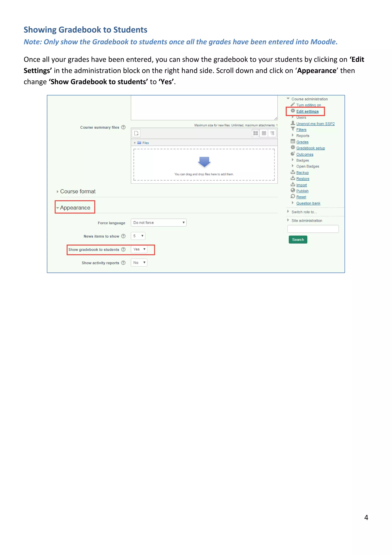The image size is (392, 555).
Task: Expand Switch role to menu
Action: tap(288, 212)
